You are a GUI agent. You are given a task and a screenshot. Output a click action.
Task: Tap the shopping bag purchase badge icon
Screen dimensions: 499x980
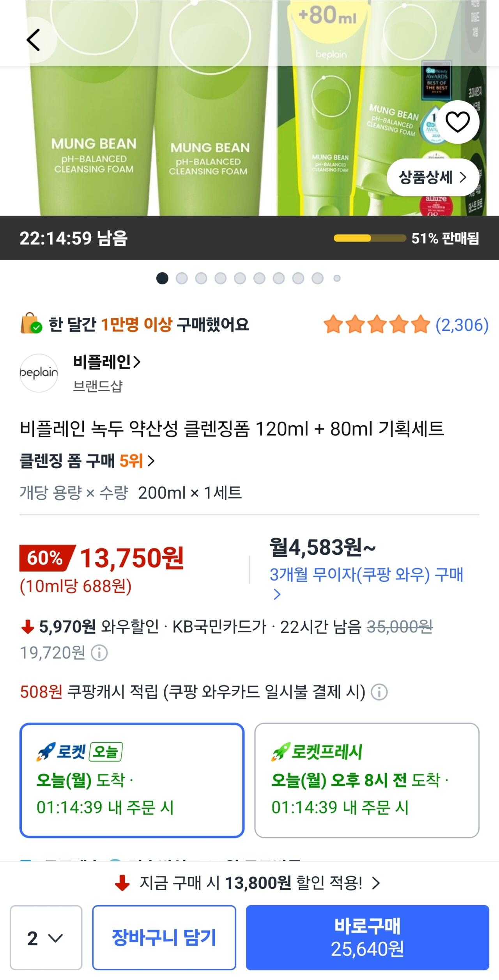coord(31,323)
